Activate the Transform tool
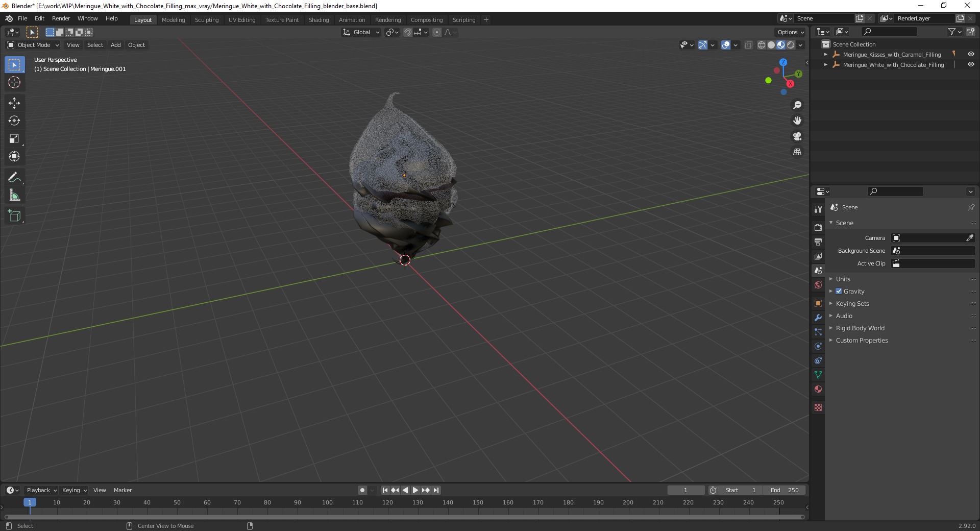 pos(14,156)
